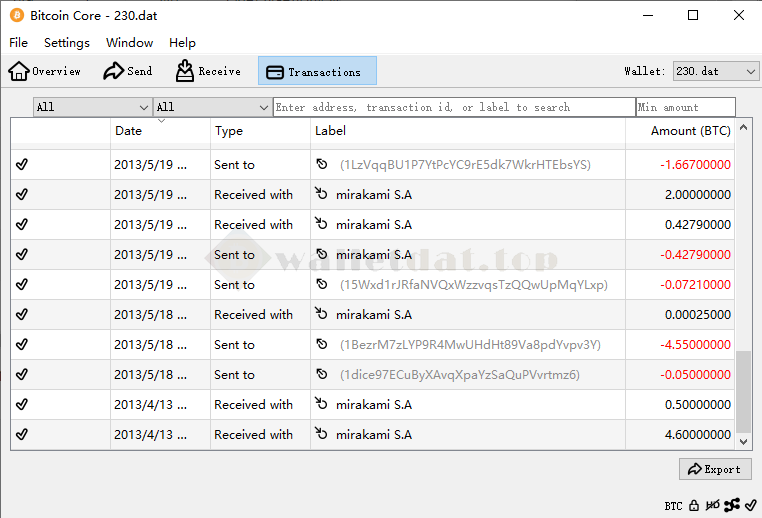The height and width of the screenshot is (518, 762).
Task: Click the Export button
Action: (715, 469)
